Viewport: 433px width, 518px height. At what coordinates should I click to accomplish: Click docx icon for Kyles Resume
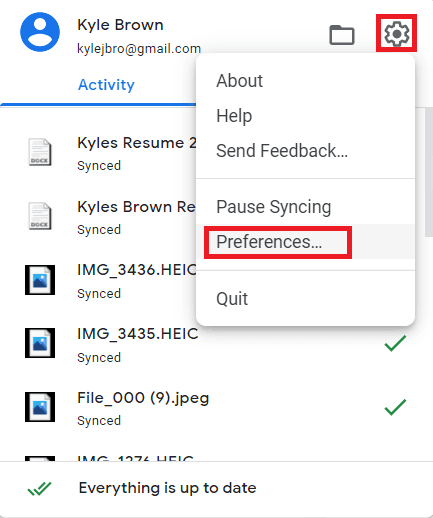click(40, 152)
